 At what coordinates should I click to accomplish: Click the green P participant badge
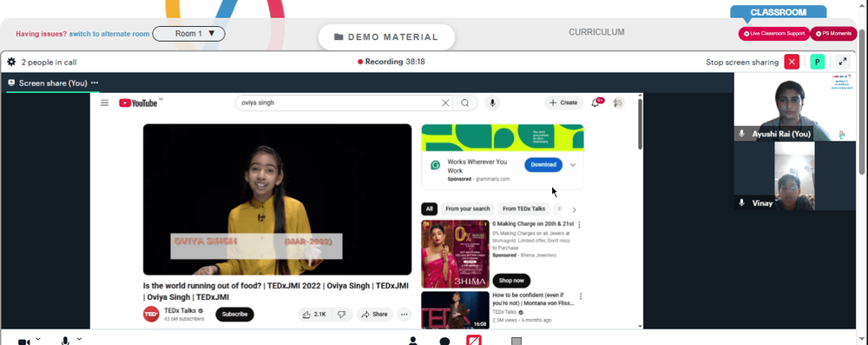tap(817, 62)
